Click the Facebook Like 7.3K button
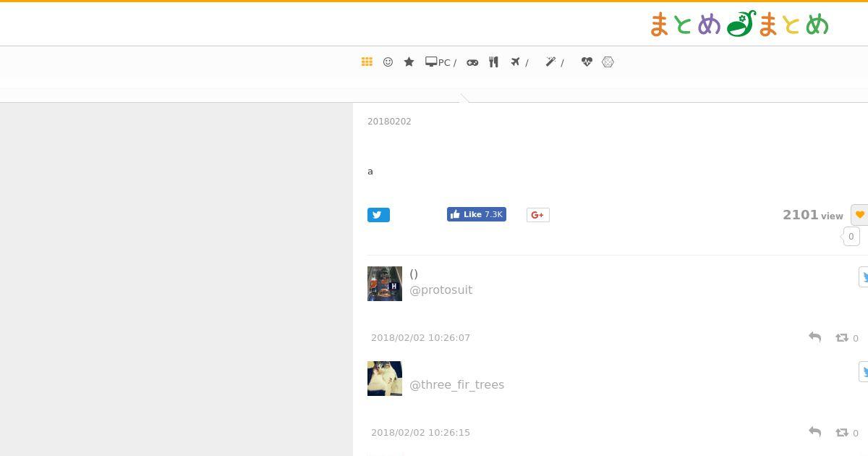The width and height of the screenshot is (868, 456). pyautogui.click(x=477, y=214)
